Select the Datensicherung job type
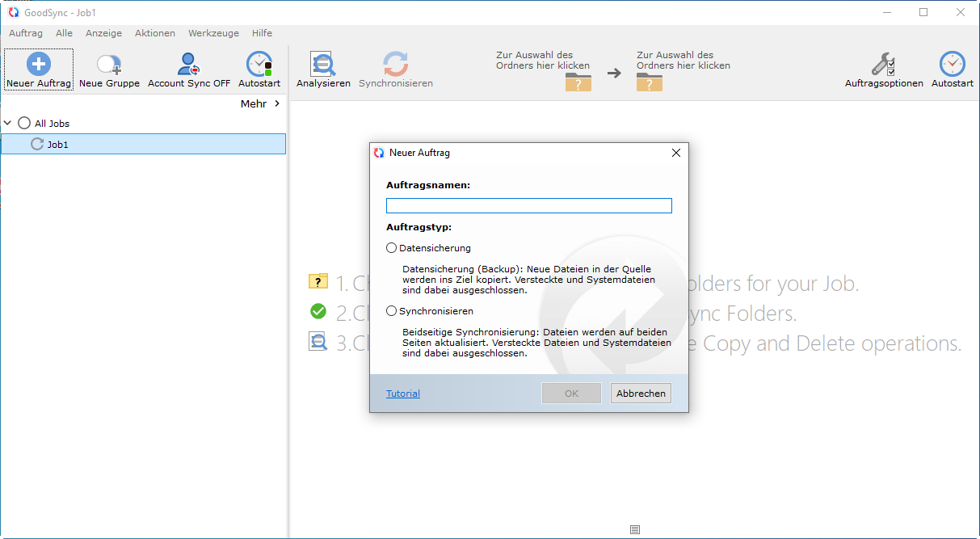The width and height of the screenshot is (980, 539). [392, 248]
